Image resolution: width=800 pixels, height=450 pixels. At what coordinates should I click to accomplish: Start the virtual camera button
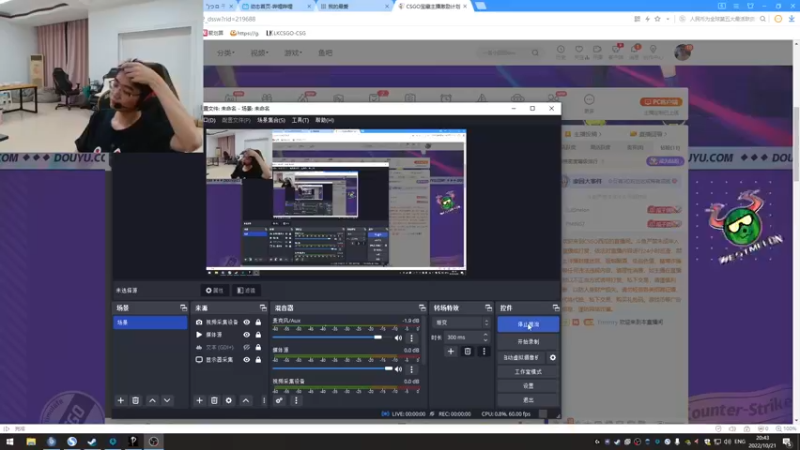521,358
